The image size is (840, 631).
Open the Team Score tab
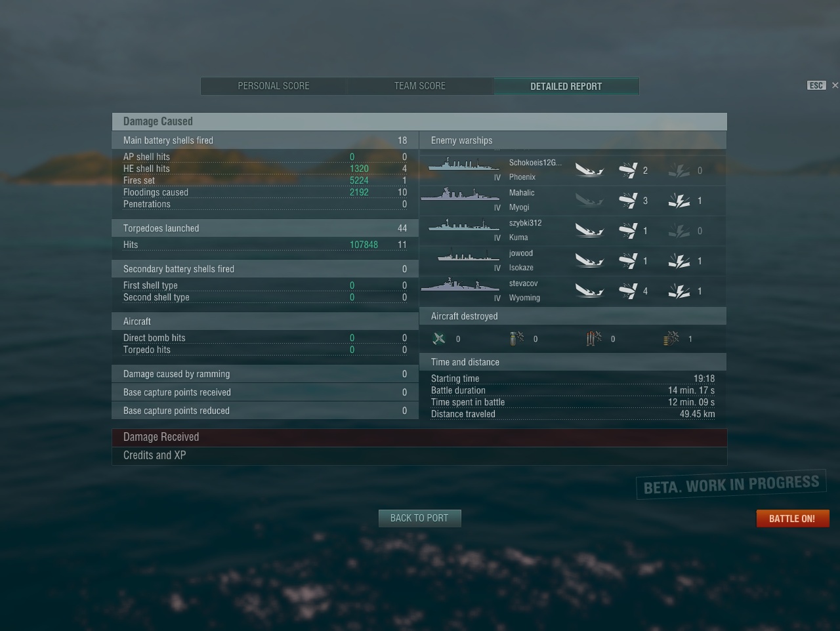(420, 86)
